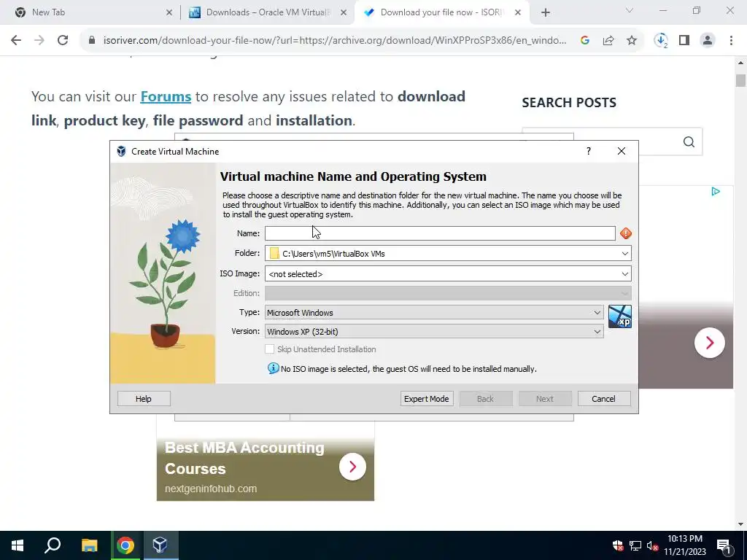The height and width of the screenshot is (560, 747).
Task: Expand the ISO Image dropdown
Action: click(625, 274)
